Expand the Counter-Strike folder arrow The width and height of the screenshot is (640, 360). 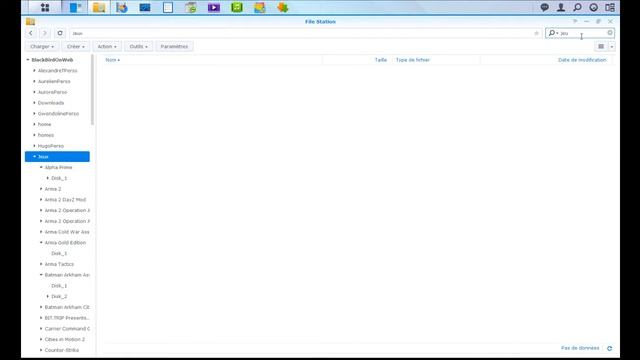[x=41, y=350]
